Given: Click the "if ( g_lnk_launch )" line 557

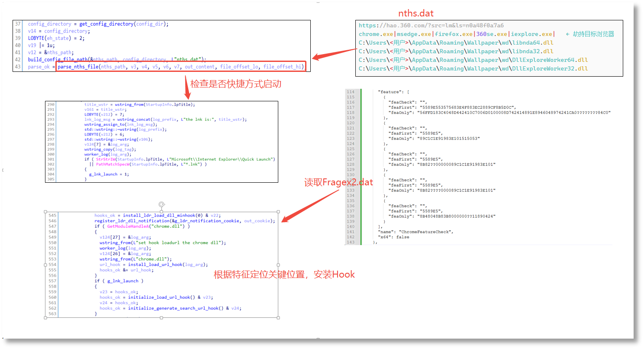Looking at the screenshot, I should pos(119,281).
